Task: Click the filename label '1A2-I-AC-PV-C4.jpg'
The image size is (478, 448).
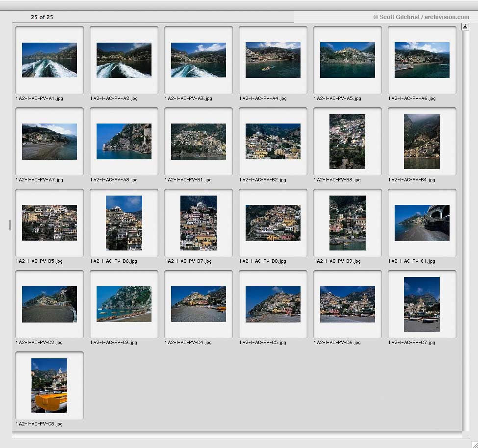Action: [188, 343]
